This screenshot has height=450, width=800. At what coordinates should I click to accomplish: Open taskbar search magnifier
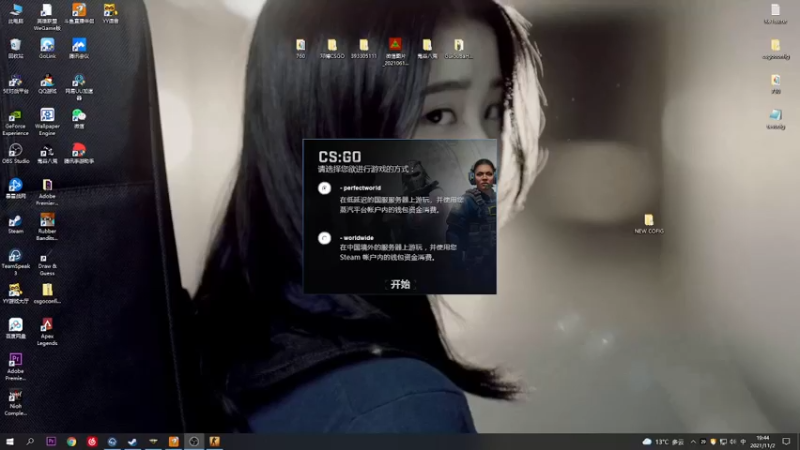(30, 441)
